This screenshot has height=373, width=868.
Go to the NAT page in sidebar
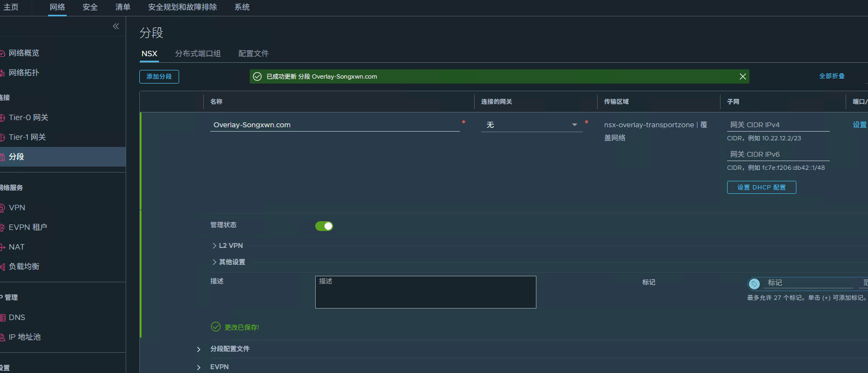coord(16,247)
